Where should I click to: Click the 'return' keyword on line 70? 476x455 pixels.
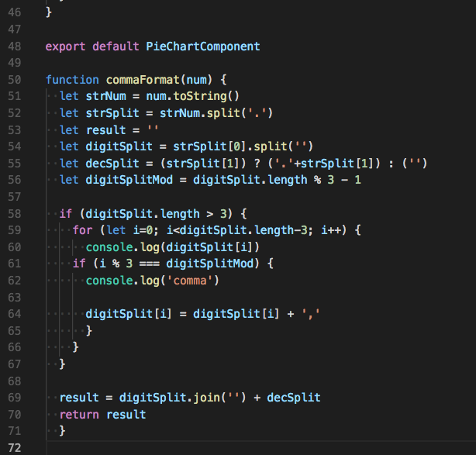tap(79, 415)
